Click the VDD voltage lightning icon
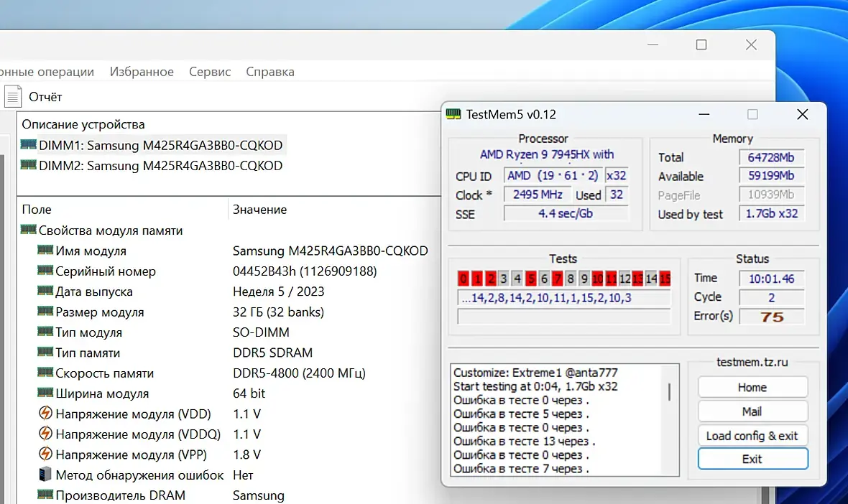 [x=45, y=414]
